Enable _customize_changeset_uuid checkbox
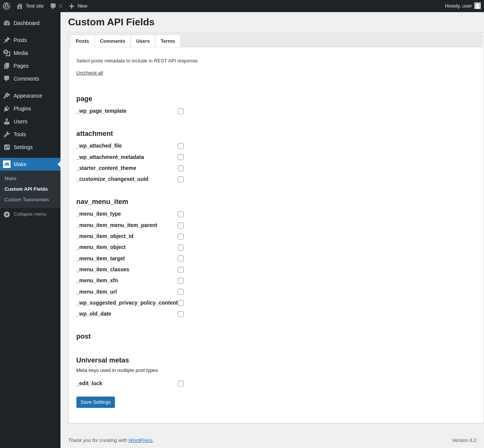The width and height of the screenshot is (484, 448). 181,179
